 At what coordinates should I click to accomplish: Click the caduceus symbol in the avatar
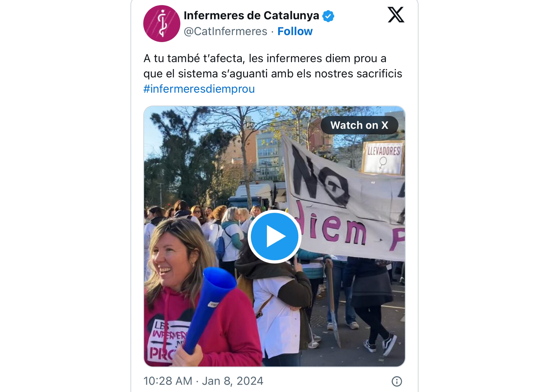pyautogui.click(x=163, y=23)
